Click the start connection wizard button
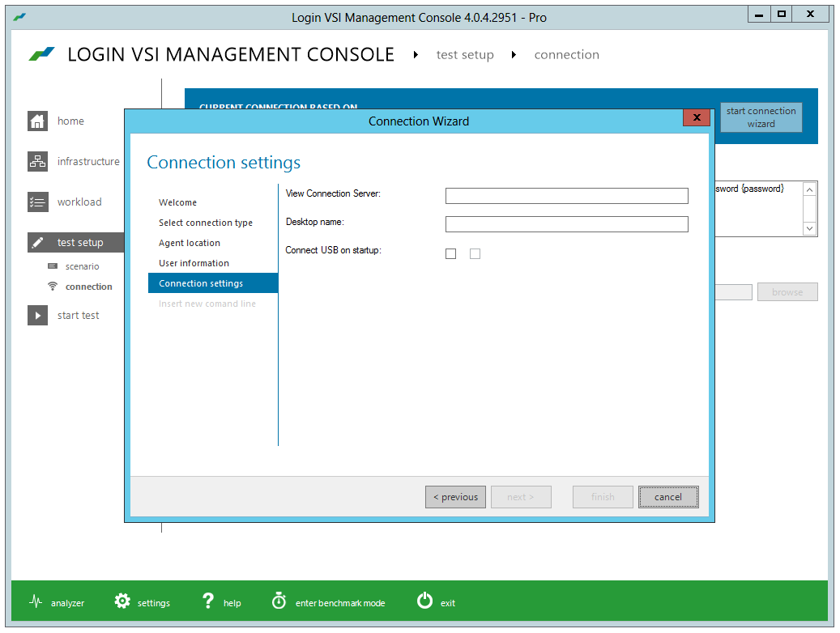 pyautogui.click(x=761, y=117)
